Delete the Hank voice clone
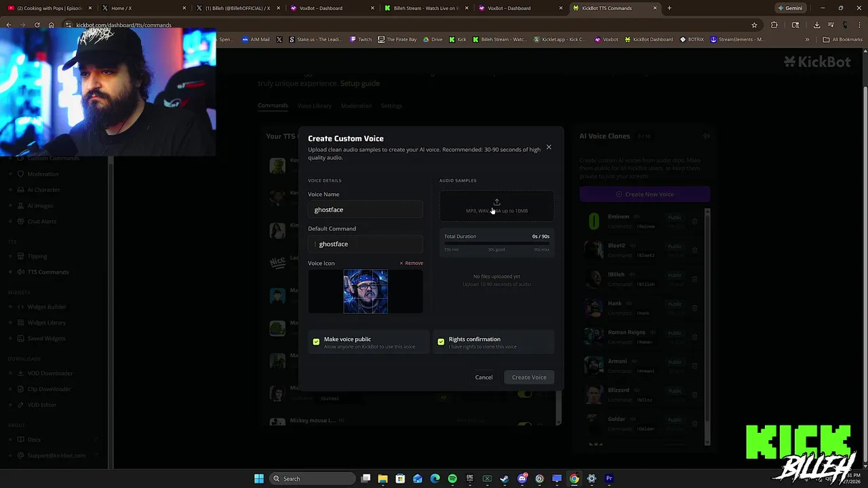Screen dimensions: 868x488 (x=694, y=308)
